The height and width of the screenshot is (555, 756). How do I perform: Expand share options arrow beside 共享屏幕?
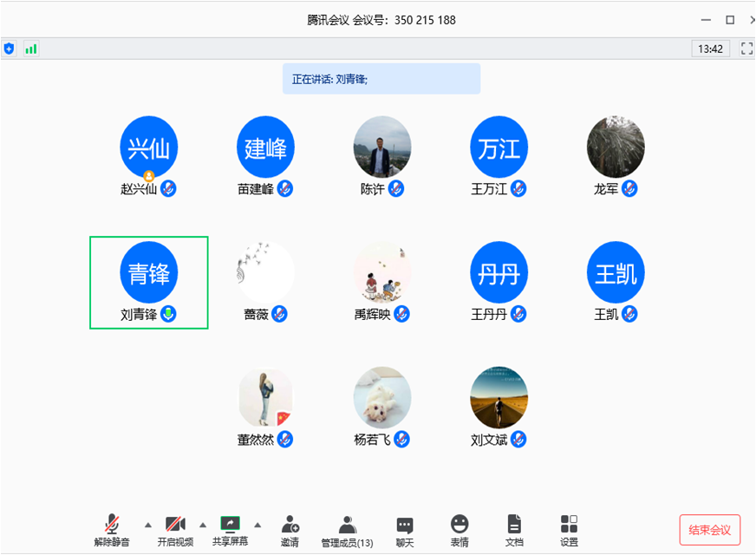tap(258, 526)
